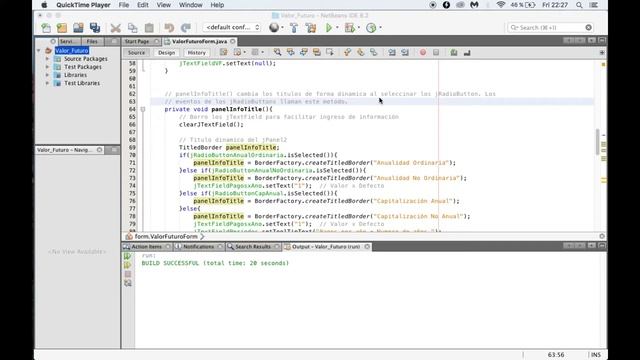Switch to the History view
This screenshot has height=360, width=640.
click(x=197, y=53)
